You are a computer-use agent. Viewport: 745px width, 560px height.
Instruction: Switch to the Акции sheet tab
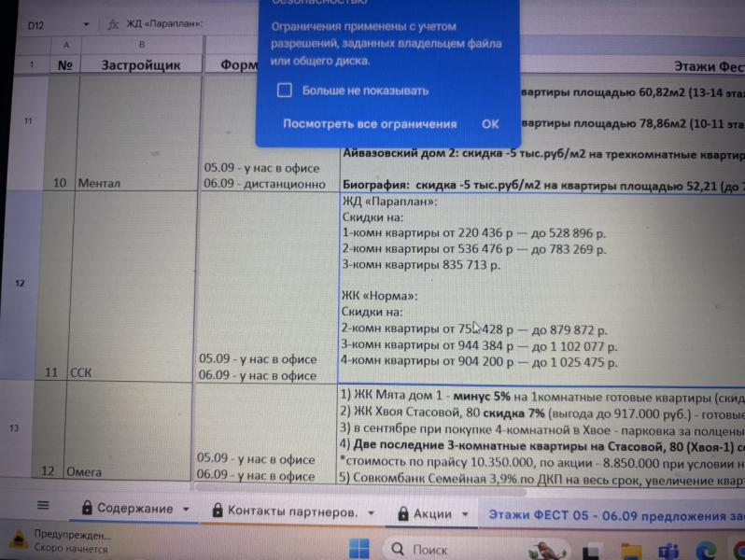(432, 514)
